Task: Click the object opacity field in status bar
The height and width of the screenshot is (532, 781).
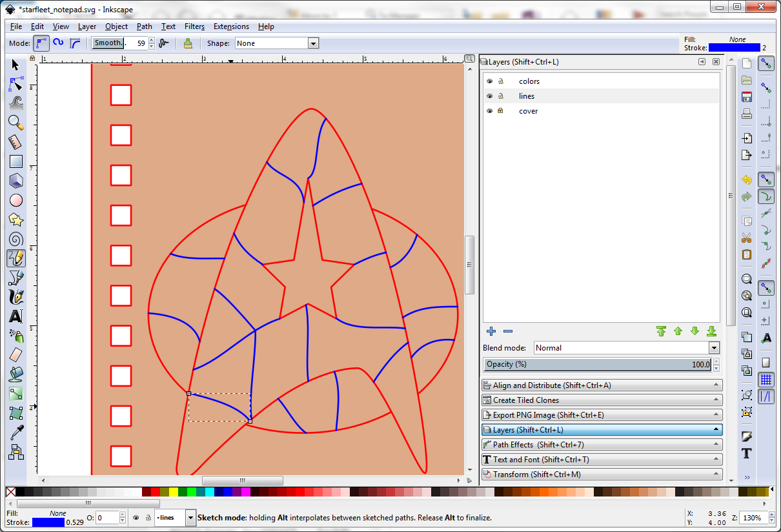Action: (x=107, y=518)
